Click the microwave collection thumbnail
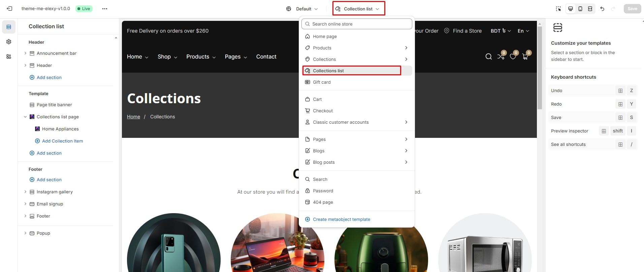This screenshot has width=644, height=272. [485, 242]
